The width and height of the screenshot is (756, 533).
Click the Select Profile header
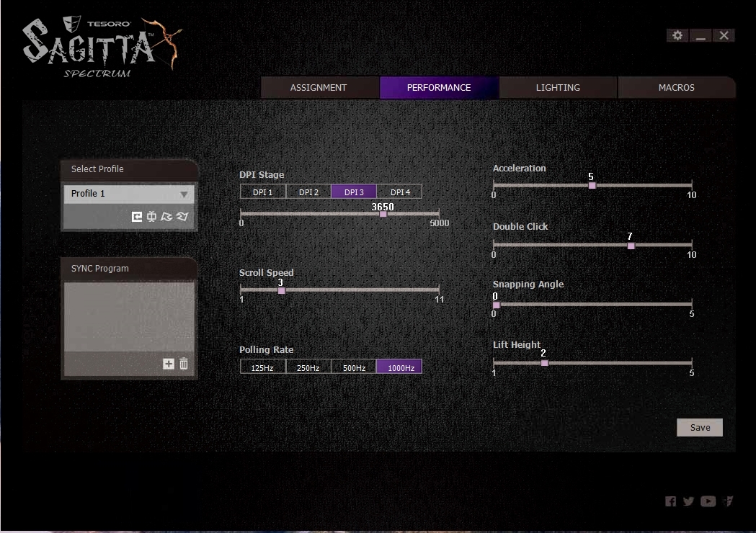point(129,170)
